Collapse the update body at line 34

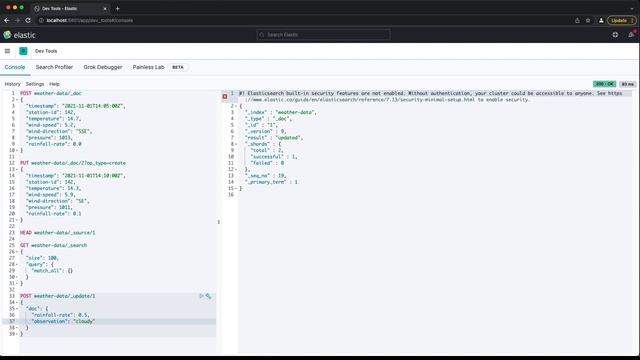coord(17,302)
